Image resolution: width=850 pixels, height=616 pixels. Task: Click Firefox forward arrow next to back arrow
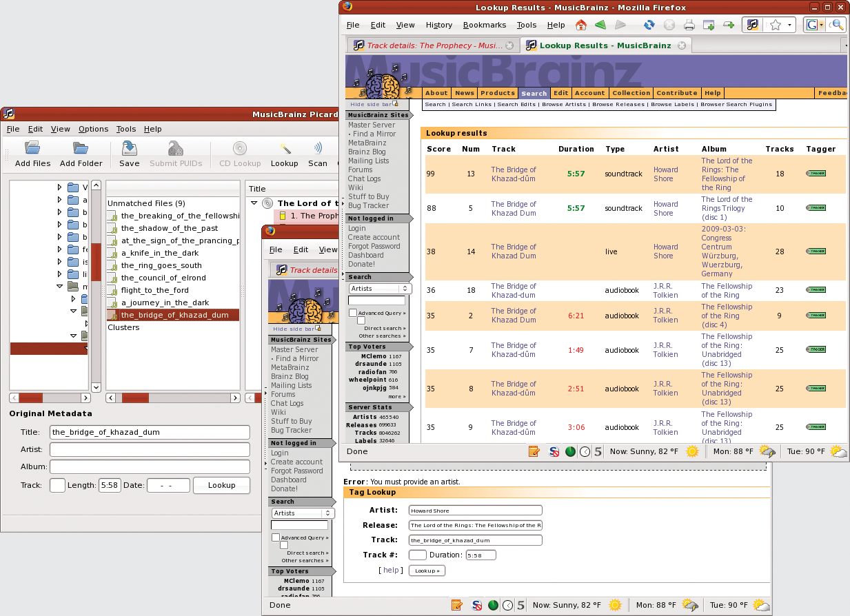[x=620, y=25]
